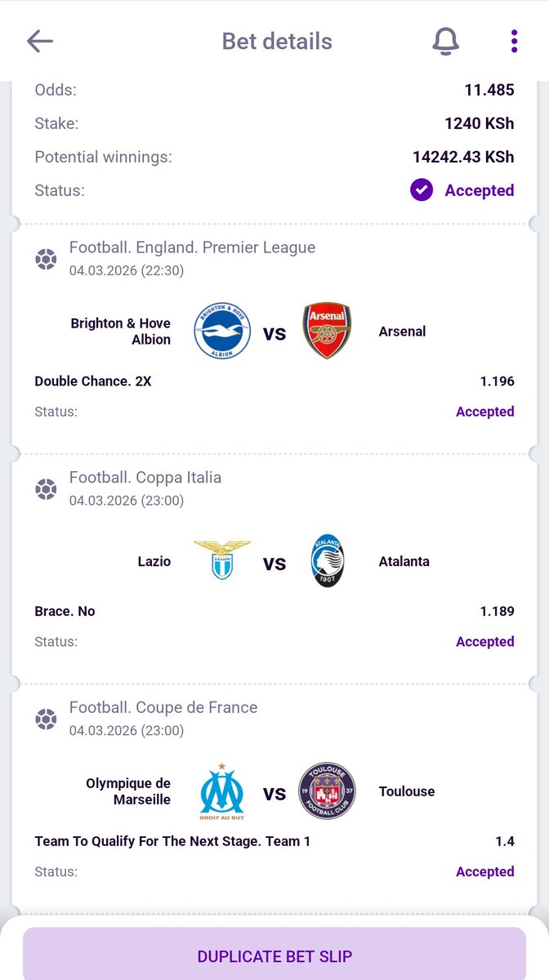This screenshot has height=980, width=549.
Task: Open Football. England. Premier League link
Action: (x=192, y=247)
